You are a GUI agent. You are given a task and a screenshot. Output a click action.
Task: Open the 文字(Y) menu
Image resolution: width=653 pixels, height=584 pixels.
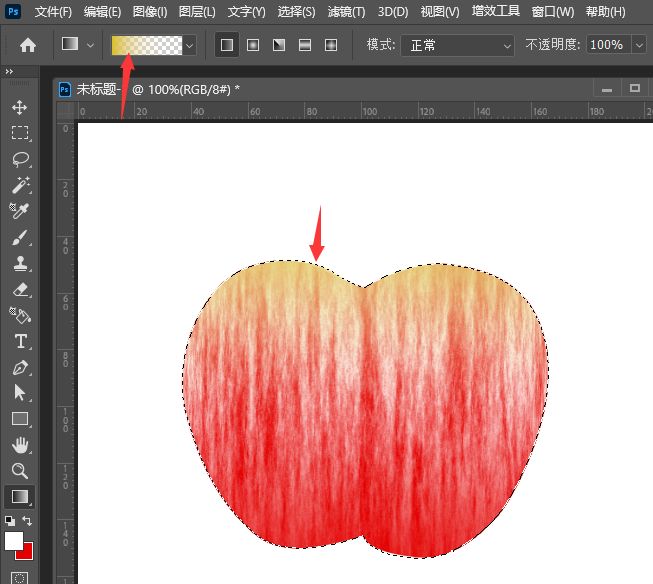pos(247,12)
